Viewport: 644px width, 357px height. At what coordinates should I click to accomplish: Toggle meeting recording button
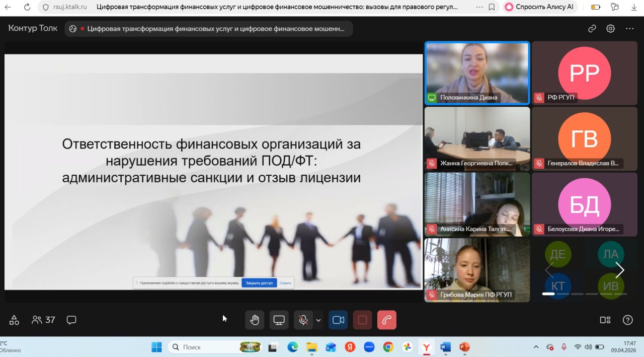362,320
